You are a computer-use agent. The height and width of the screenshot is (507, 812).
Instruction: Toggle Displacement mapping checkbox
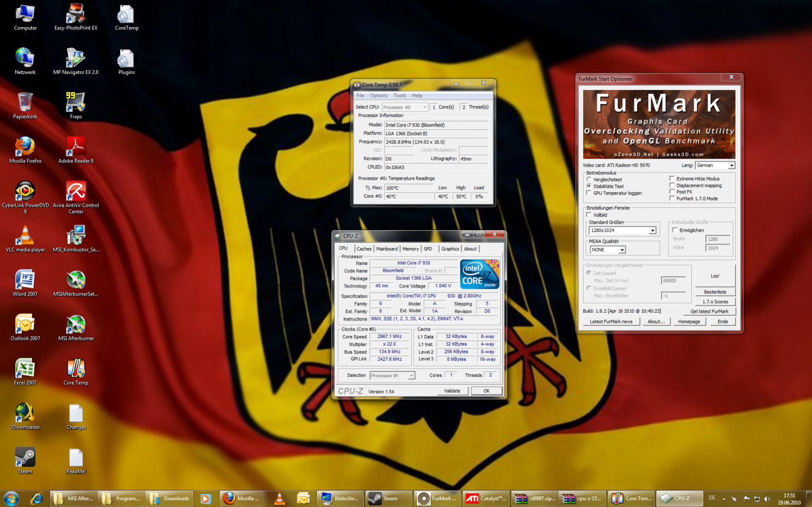coord(672,185)
